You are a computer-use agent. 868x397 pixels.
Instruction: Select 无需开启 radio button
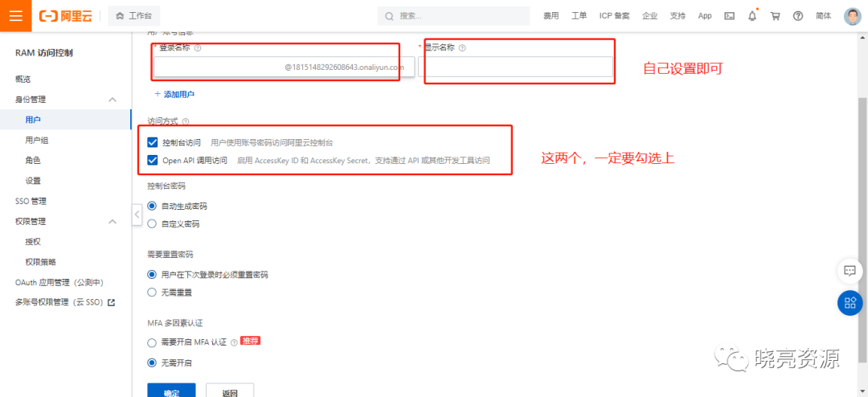152,363
